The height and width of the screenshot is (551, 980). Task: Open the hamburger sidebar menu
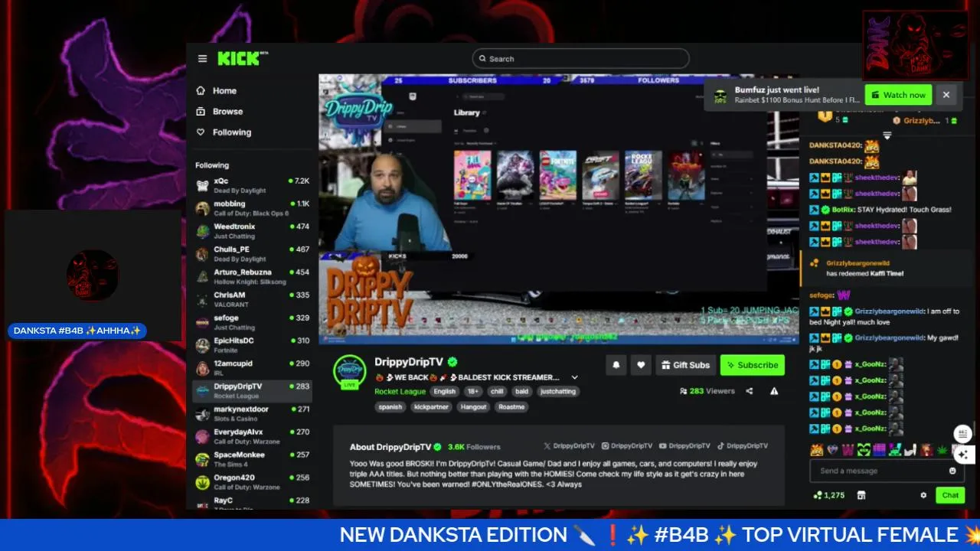click(x=202, y=59)
